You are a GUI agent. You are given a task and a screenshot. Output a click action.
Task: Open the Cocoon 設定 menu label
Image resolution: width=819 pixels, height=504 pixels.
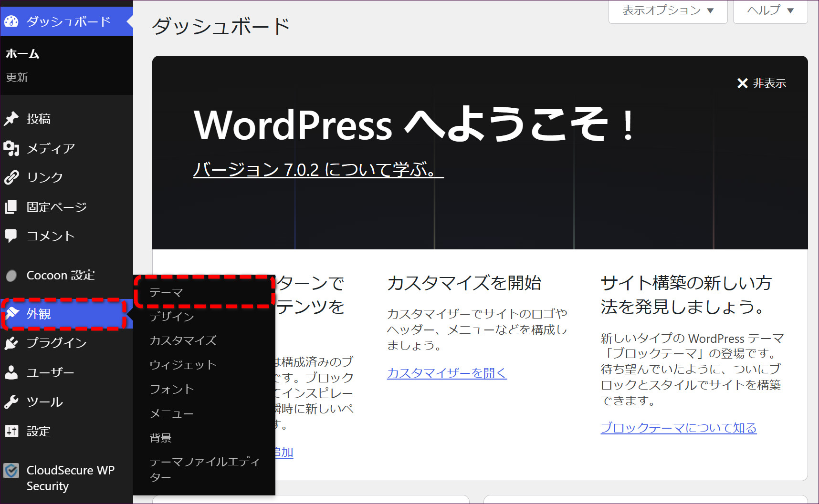[x=61, y=275]
